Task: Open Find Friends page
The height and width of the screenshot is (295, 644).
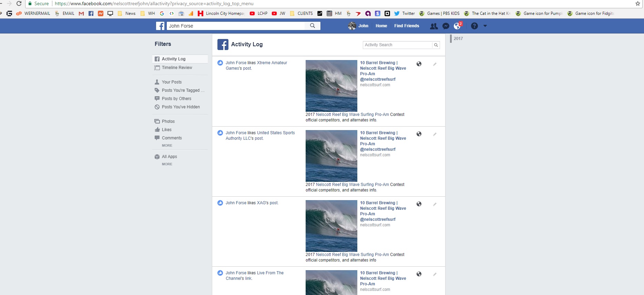Action: tap(407, 26)
